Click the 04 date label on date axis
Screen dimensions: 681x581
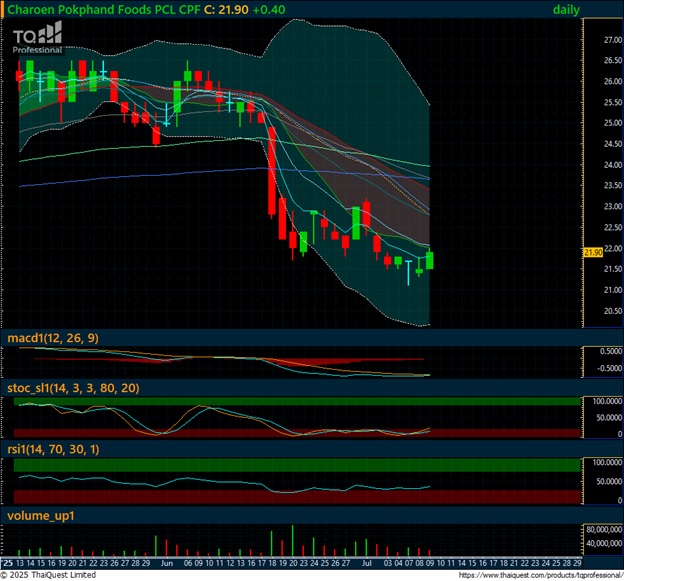pos(398,563)
